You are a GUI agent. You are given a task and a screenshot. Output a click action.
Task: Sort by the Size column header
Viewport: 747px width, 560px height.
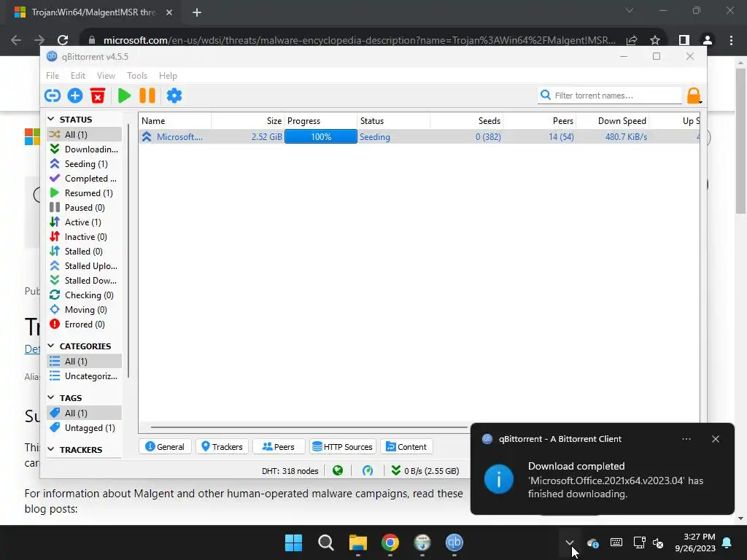tap(248, 121)
